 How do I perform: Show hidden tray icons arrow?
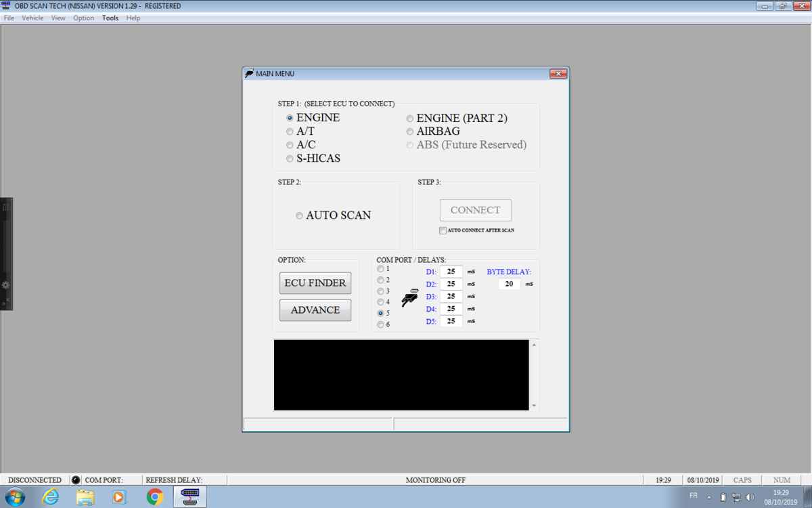(709, 497)
